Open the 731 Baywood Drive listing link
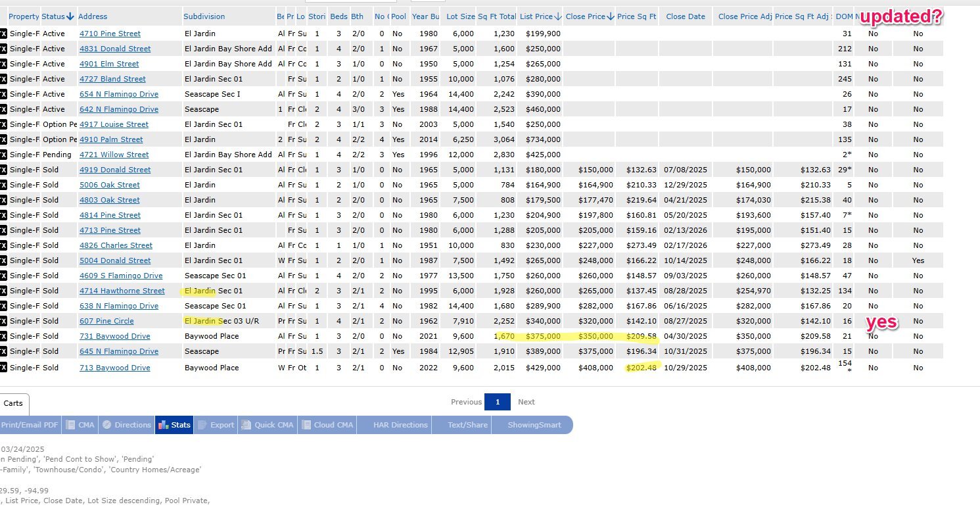980x515 pixels. click(x=114, y=336)
